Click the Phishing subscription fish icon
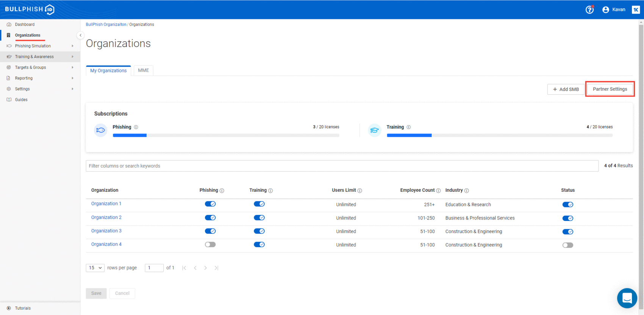The height and width of the screenshot is (315, 644). coord(100,130)
